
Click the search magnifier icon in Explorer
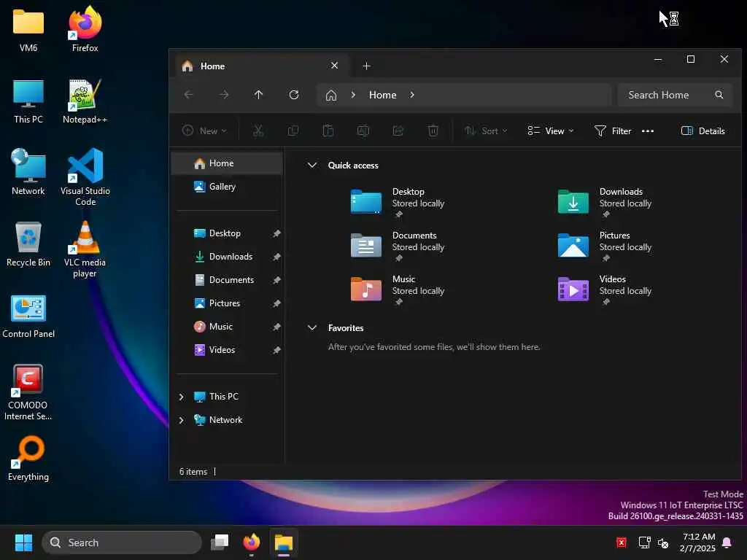[719, 95]
